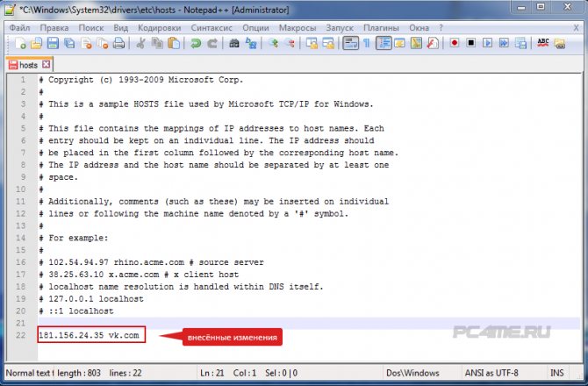Toggle the Indent Guide icon
Screen dimensions: 588x386
tap(384, 44)
